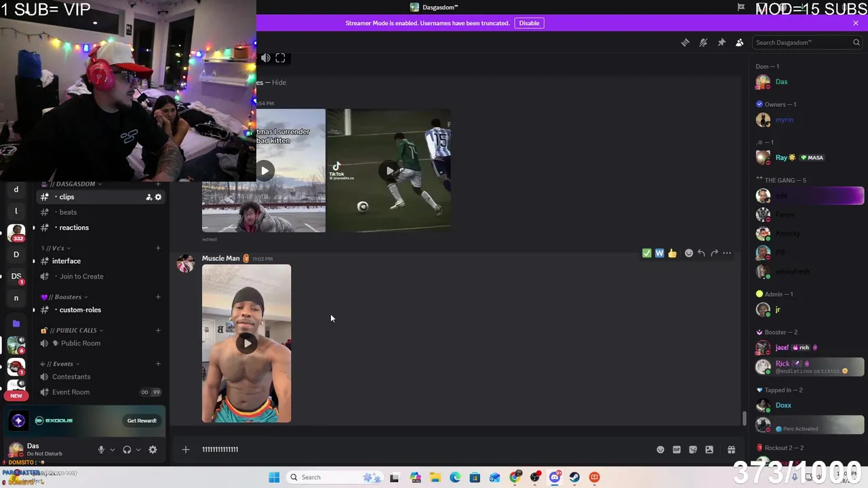React with the thumbs up emoji
This screenshot has height=488, width=868.
(672, 253)
